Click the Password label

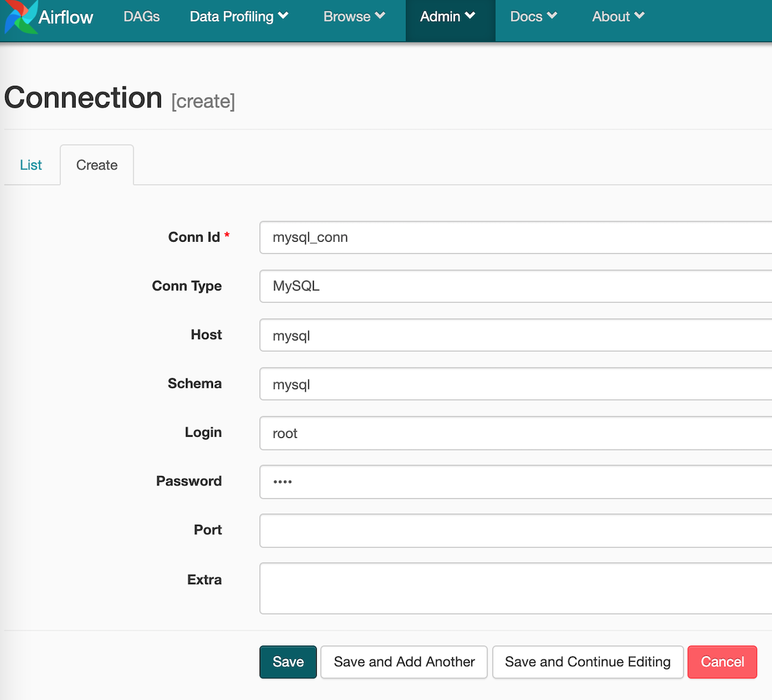tap(189, 481)
